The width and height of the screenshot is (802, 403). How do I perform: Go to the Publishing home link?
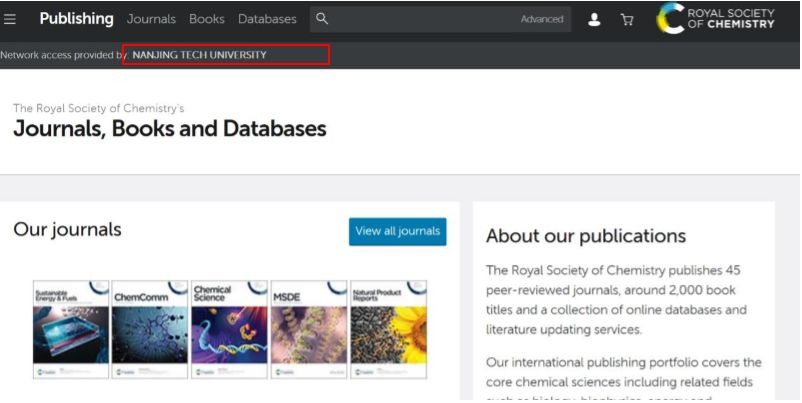(x=77, y=18)
